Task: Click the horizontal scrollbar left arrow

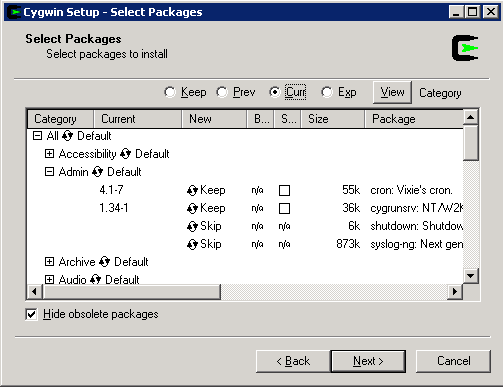Action: 35,292
